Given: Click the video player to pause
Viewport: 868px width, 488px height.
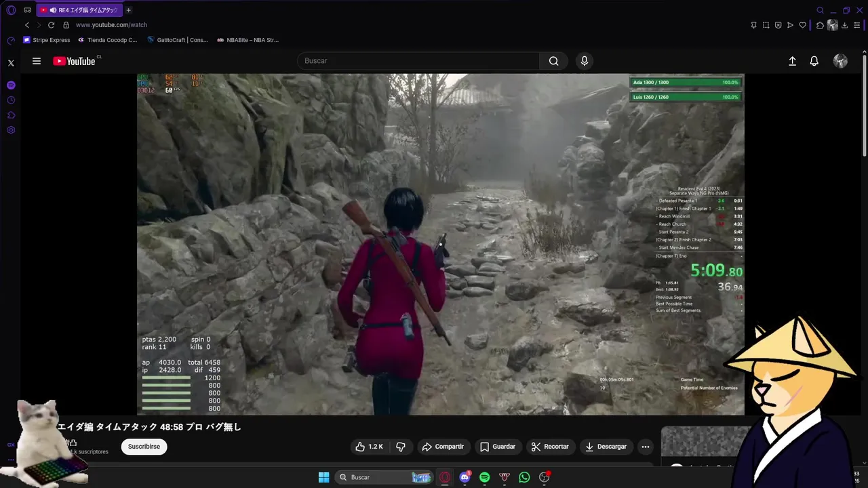Looking at the screenshot, I should point(441,244).
